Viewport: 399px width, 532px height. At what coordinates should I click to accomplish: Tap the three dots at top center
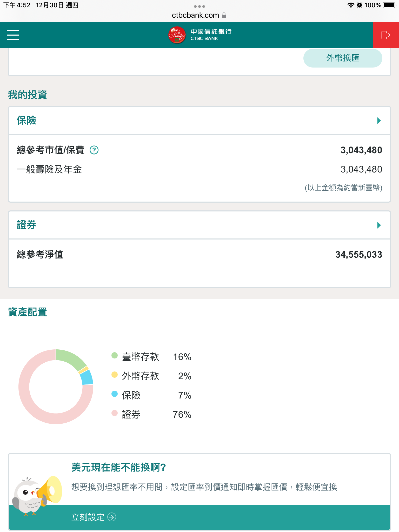click(x=199, y=6)
